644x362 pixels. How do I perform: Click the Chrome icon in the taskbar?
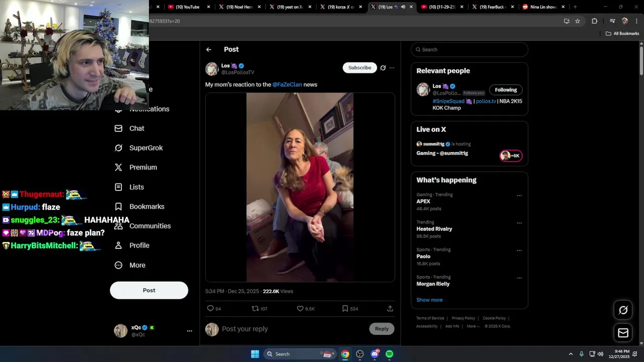click(345, 354)
